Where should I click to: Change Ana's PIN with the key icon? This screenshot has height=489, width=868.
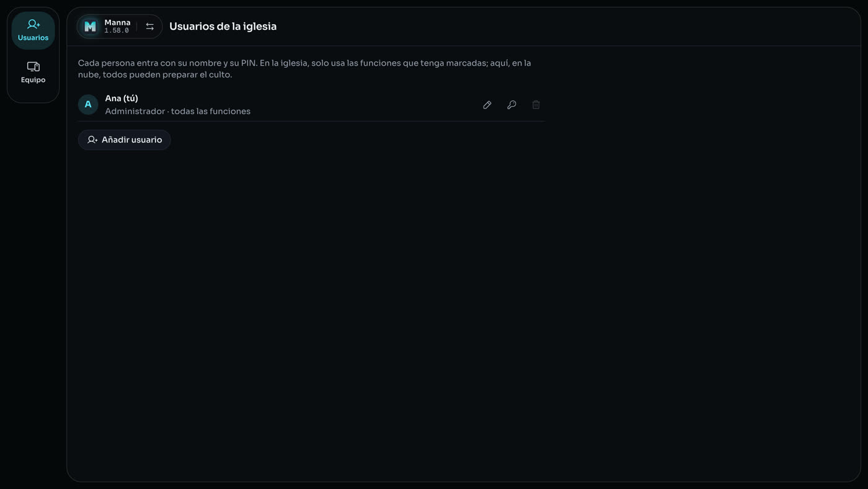tap(511, 105)
